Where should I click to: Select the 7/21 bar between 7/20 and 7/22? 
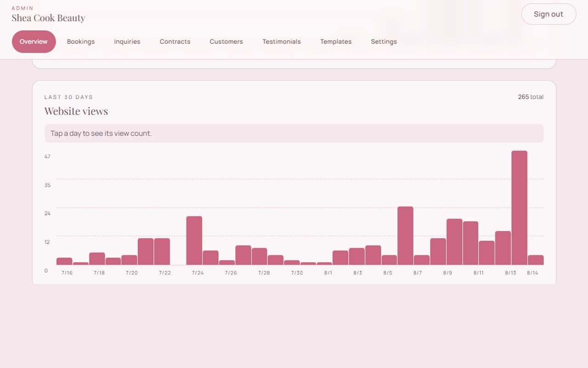click(146, 252)
